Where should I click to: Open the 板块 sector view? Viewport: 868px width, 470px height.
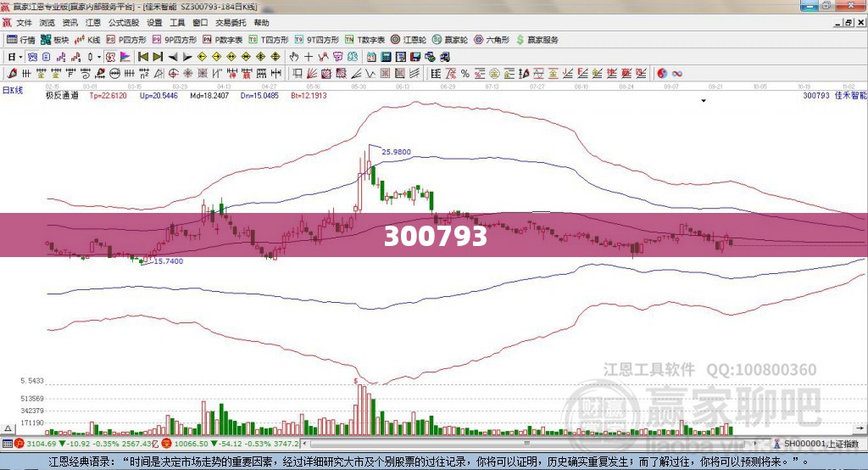[x=55, y=40]
